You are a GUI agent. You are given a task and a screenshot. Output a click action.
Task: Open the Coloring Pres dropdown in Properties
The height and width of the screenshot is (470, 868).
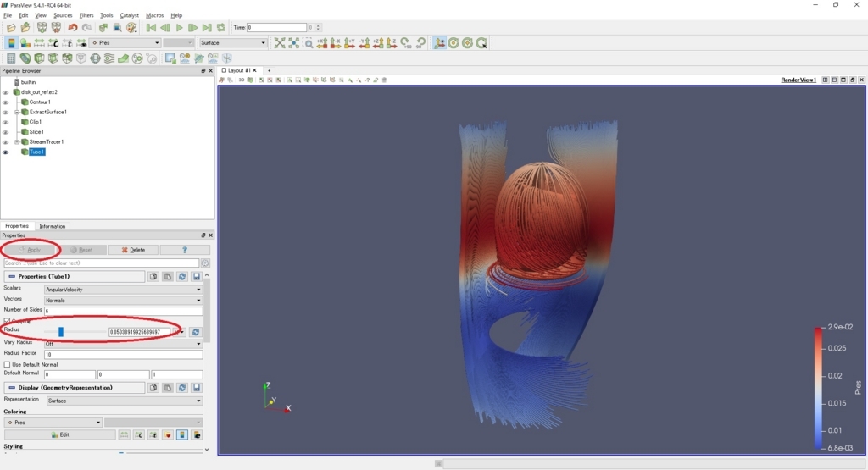pyautogui.click(x=53, y=423)
